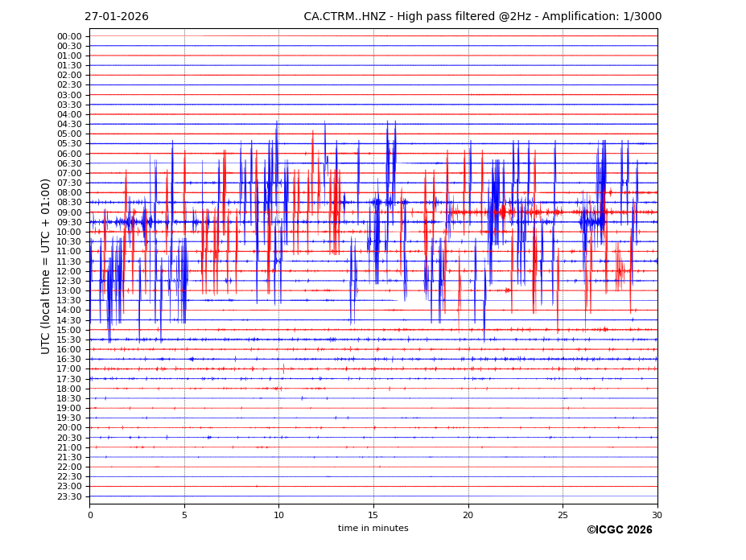Click the 10 minute x-axis tick
The image size is (746, 560).
coord(278,515)
